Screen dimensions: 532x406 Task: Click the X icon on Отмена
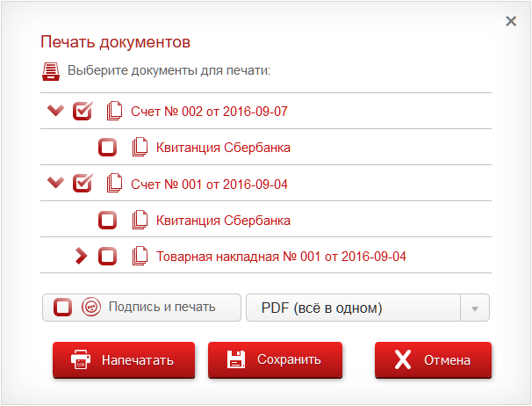403,359
